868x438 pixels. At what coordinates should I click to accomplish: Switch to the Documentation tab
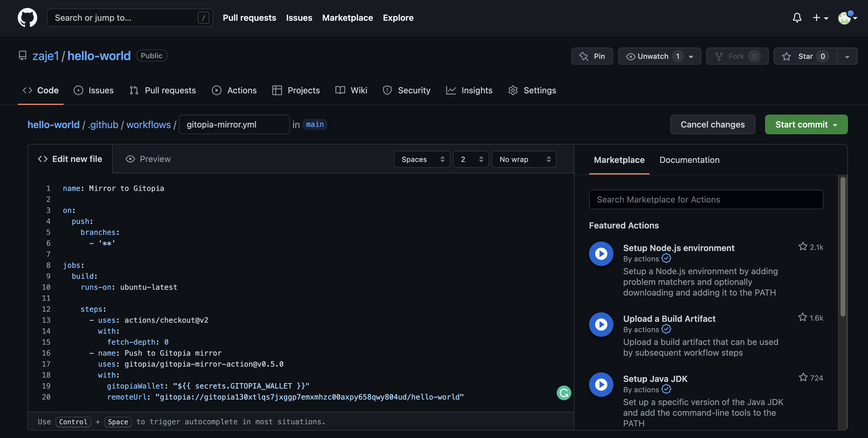coord(689,160)
